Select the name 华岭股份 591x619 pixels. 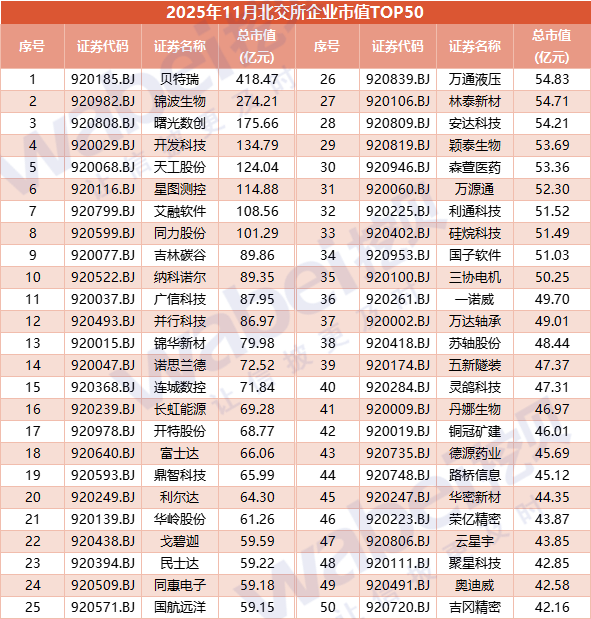click(x=180, y=520)
